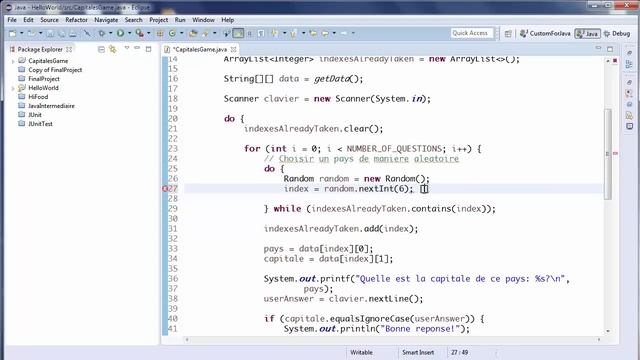Click the Smart Insert status entry
This screenshot has width=640, height=360.
(x=418, y=352)
